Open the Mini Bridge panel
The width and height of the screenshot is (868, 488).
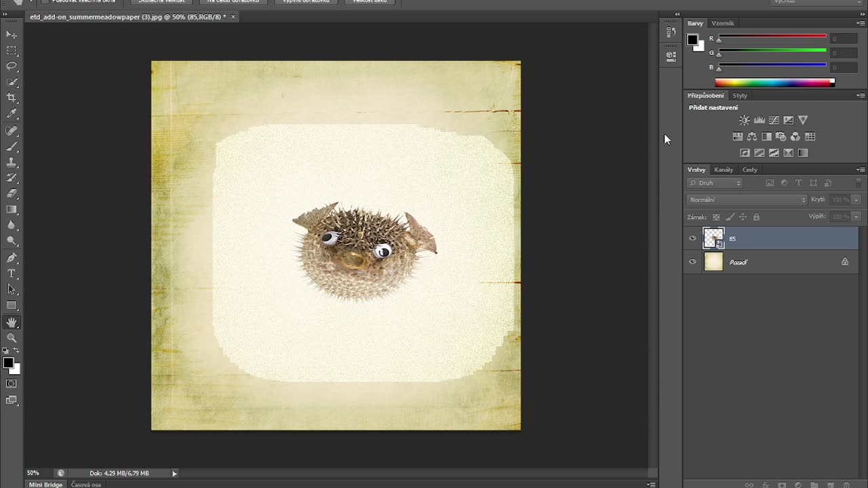45,485
